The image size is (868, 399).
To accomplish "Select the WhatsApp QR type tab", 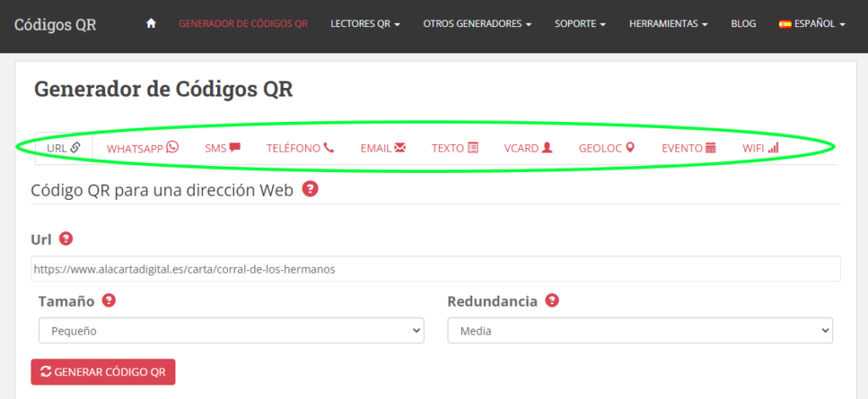I will pos(142,147).
